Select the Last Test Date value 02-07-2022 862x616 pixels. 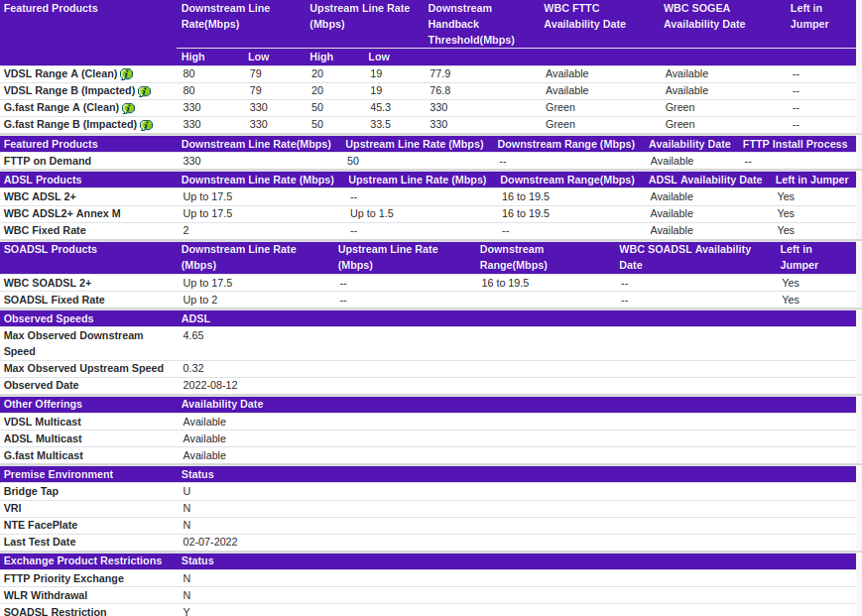point(210,542)
